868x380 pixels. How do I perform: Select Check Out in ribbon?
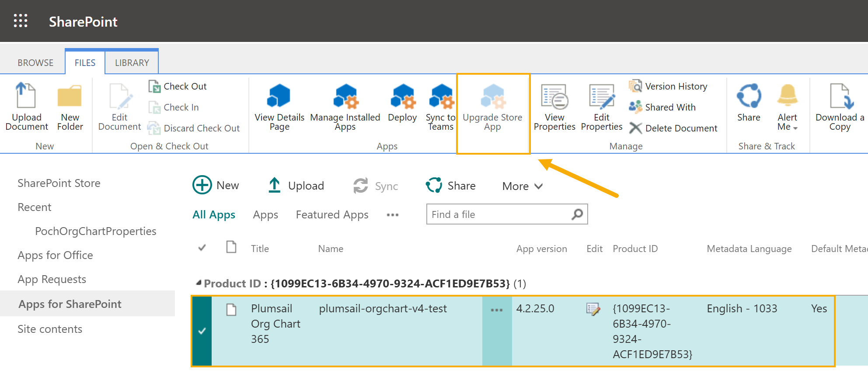click(178, 86)
